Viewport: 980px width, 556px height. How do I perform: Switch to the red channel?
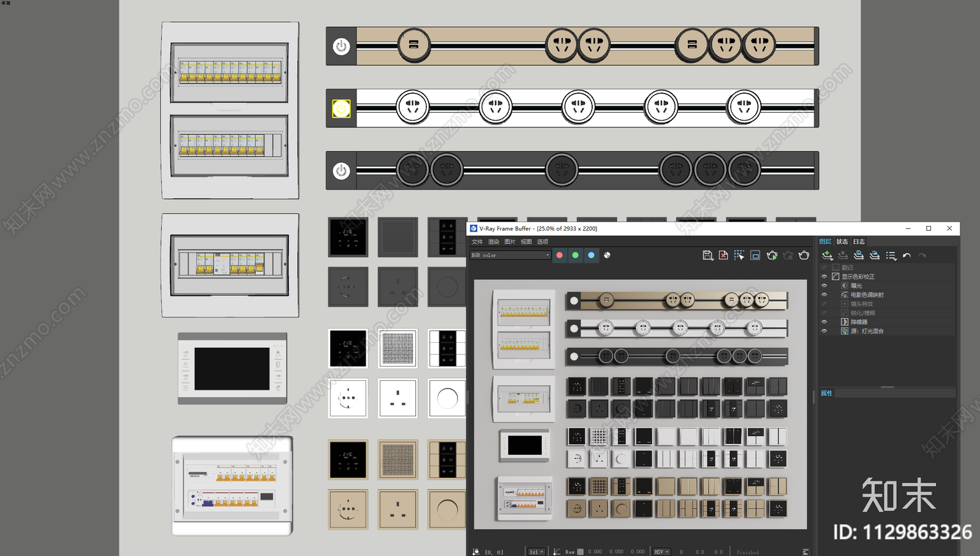(x=559, y=255)
